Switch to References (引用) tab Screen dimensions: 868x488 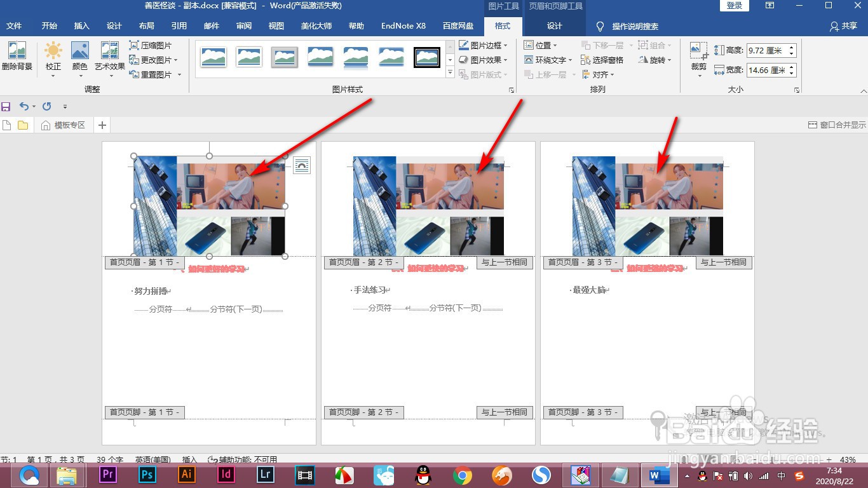click(x=179, y=26)
